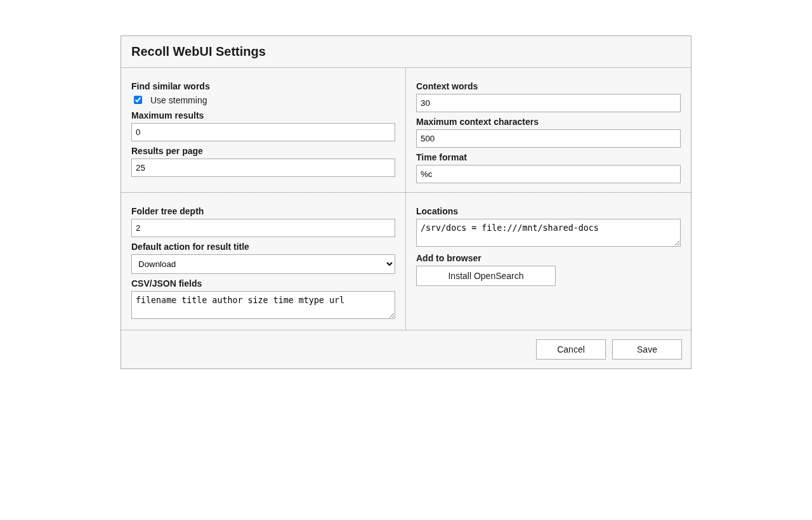The width and height of the screenshot is (812, 520).
Task: Focus the Results per page field
Action: pyautogui.click(x=263, y=167)
